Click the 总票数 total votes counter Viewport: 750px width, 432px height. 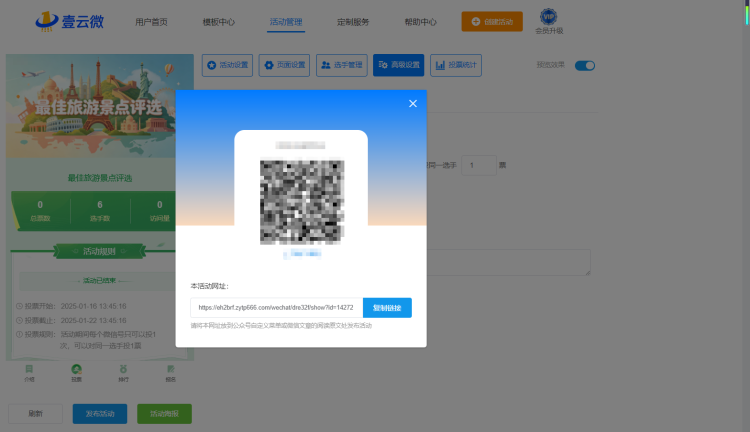click(40, 211)
